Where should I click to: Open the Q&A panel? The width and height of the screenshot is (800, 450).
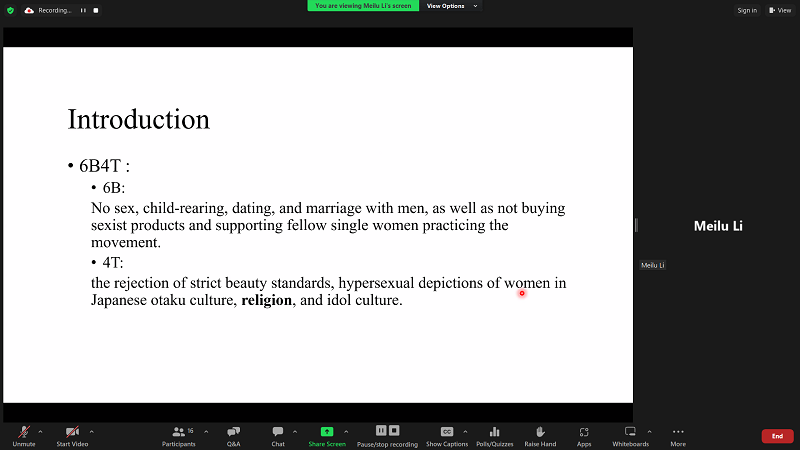[x=233, y=432]
